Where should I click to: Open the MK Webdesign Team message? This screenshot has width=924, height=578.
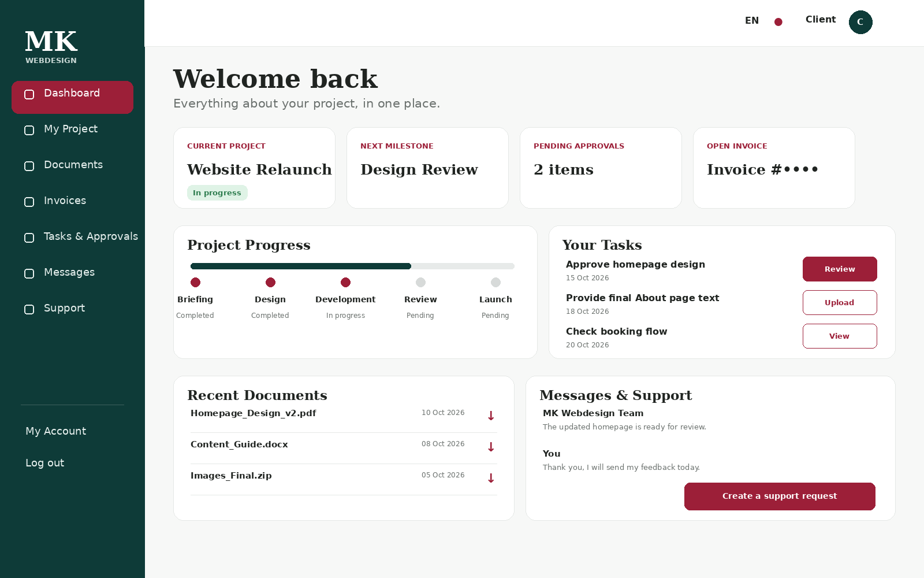624,420
